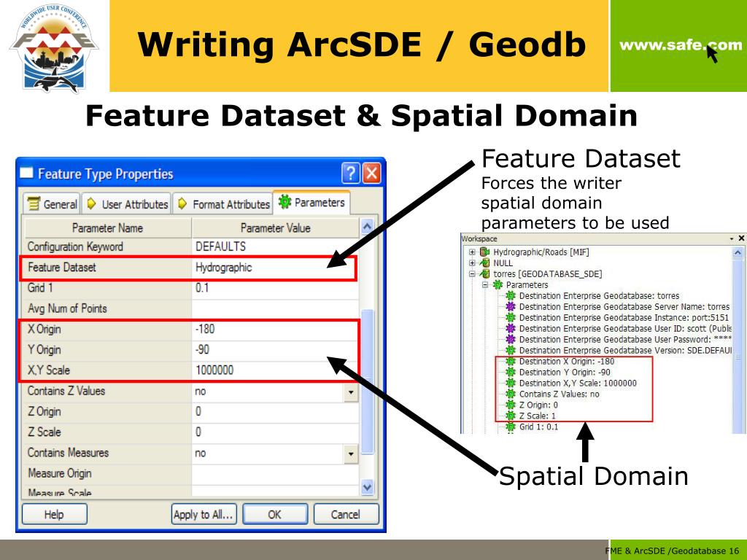Select Destination Enterprise Geodatabase Version item
The image size is (747, 560).
pos(625,351)
